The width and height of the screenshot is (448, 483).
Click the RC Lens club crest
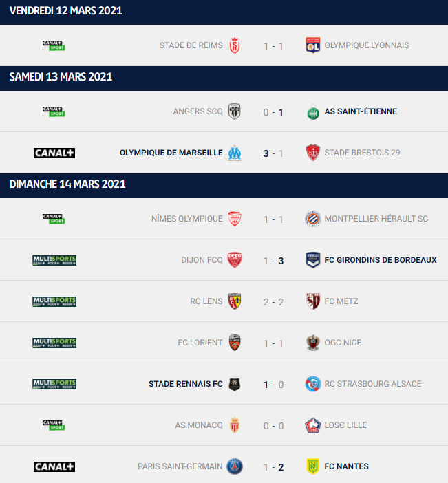[x=235, y=301]
